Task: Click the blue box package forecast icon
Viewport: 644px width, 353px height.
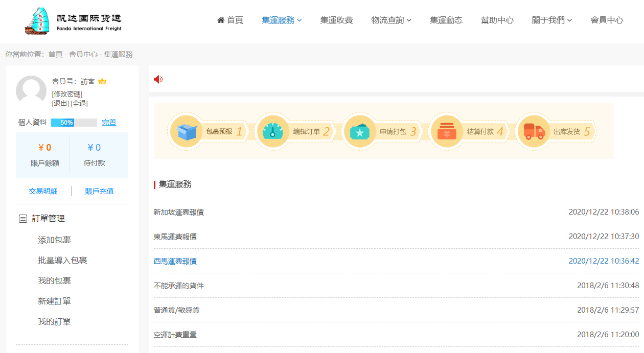Action: pyautogui.click(x=186, y=131)
